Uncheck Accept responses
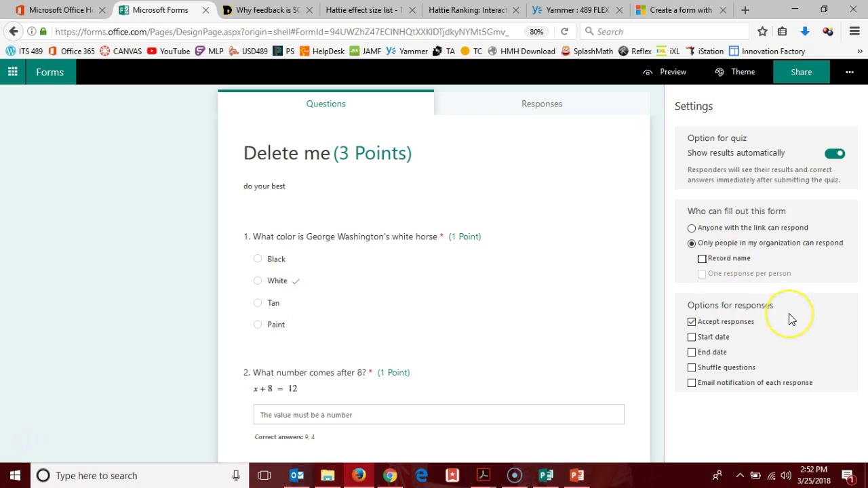This screenshot has width=868, height=488. (x=692, y=322)
